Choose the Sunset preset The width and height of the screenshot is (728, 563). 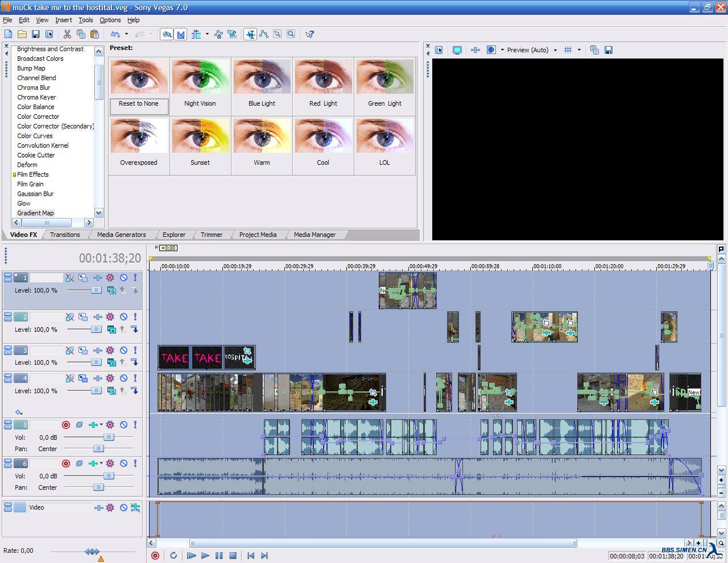(x=200, y=145)
